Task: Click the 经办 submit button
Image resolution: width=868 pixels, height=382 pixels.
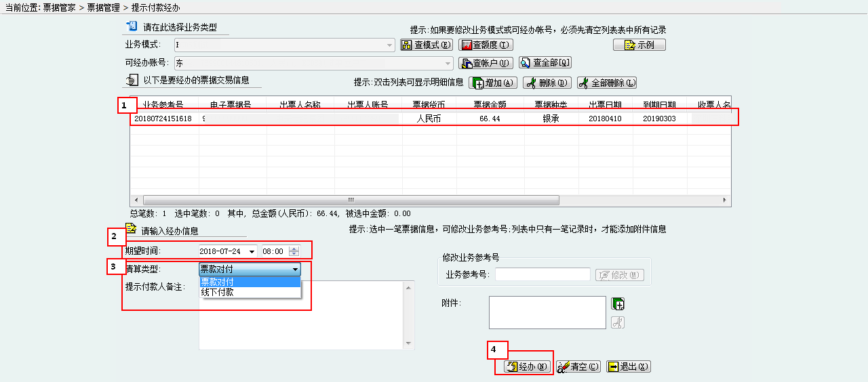Action: tap(528, 367)
